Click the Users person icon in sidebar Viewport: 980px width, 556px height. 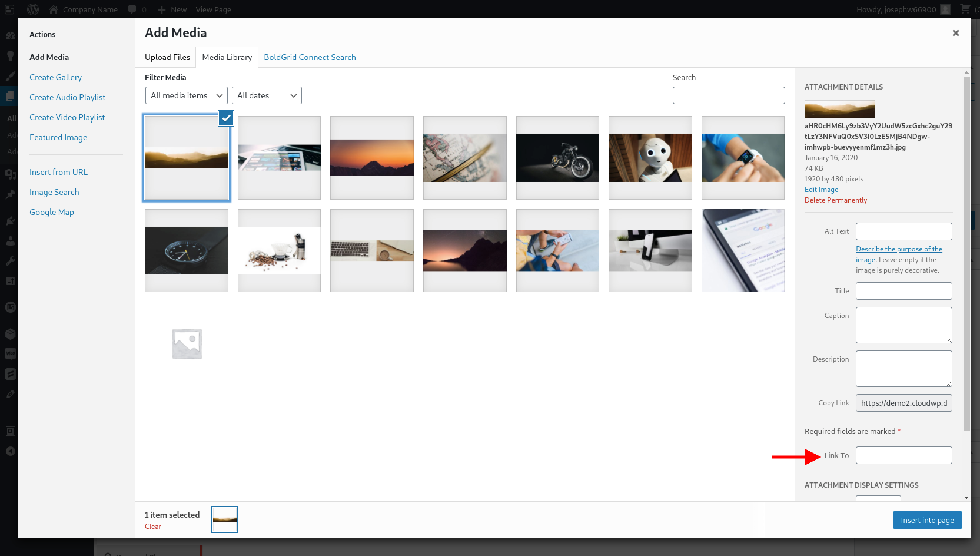tap(10, 240)
